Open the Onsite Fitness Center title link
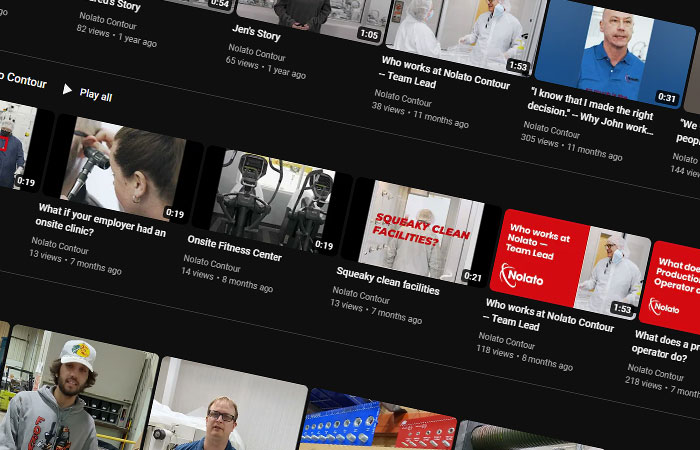The height and width of the screenshot is (450, 700). (234, 248)
